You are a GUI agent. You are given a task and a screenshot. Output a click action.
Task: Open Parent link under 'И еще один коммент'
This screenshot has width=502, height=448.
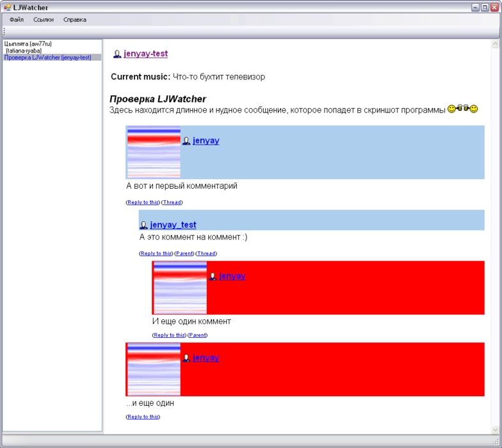coord(197,335)
